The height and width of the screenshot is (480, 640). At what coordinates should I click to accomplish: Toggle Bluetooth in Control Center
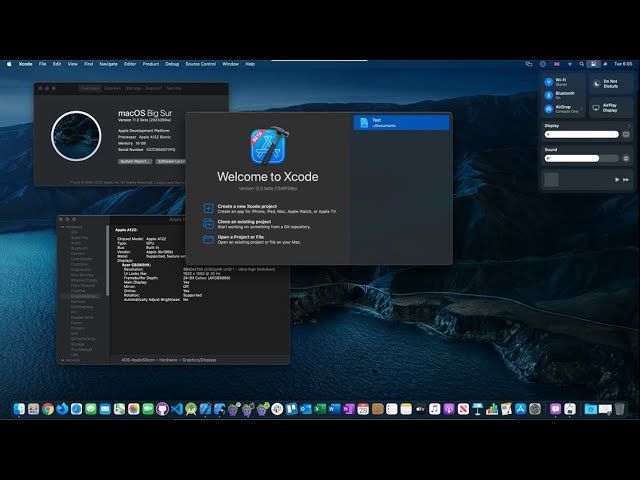(x=549, y=95)
